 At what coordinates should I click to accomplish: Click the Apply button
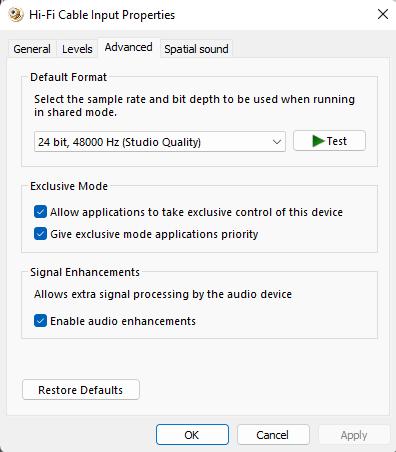(x=354, y=435)
